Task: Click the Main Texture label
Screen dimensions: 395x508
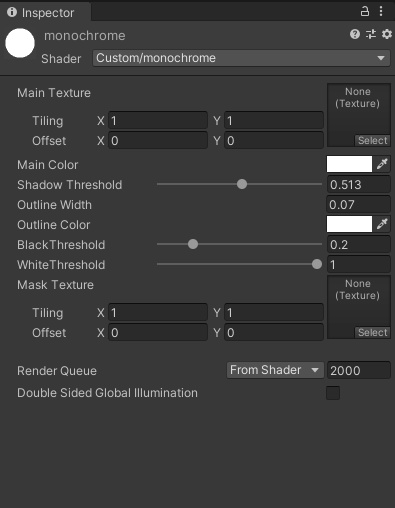Action: pyautogui.click(x=54, y=93)
